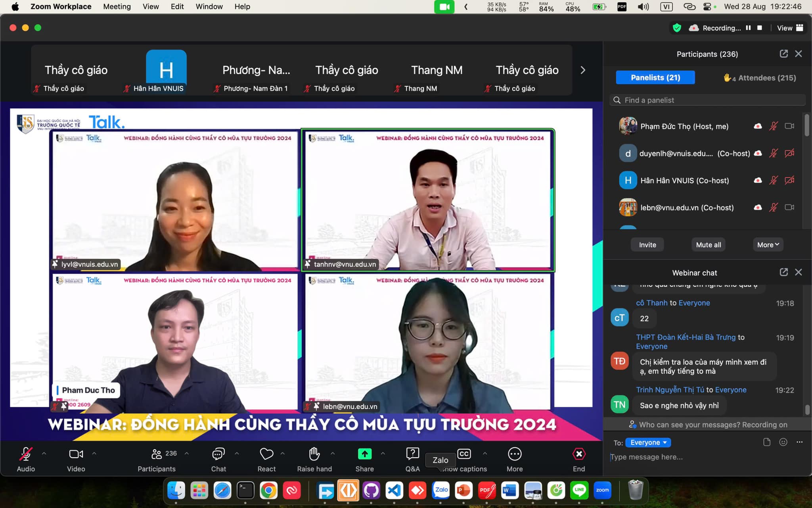Click the green Share screen icon
This screenshot has width=812, height=508.
(364, 454)
